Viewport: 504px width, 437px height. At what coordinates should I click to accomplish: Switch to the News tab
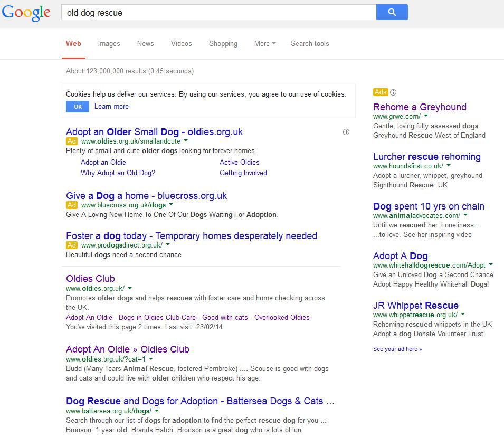click(145, 43)
